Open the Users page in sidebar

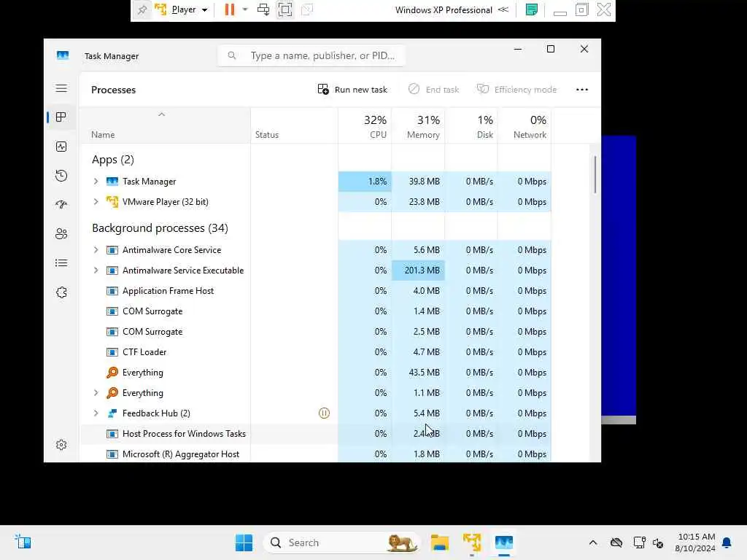point(61,234)
